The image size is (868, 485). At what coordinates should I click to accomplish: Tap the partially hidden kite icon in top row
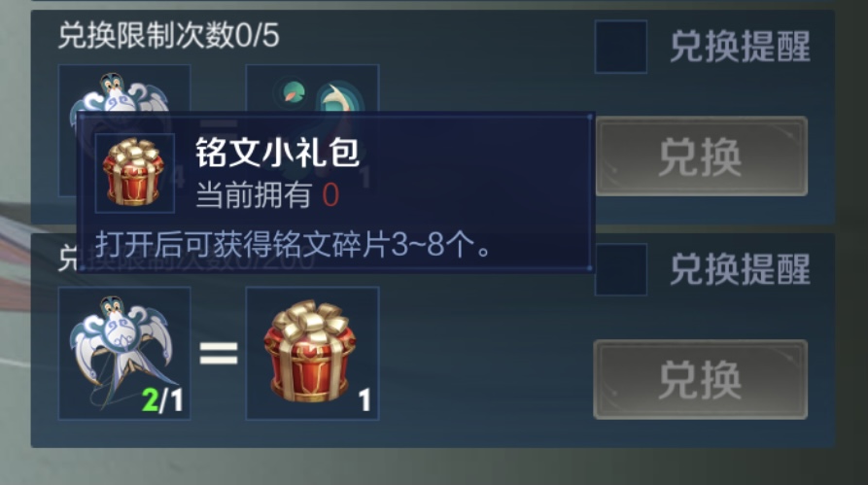pos(124,89)
